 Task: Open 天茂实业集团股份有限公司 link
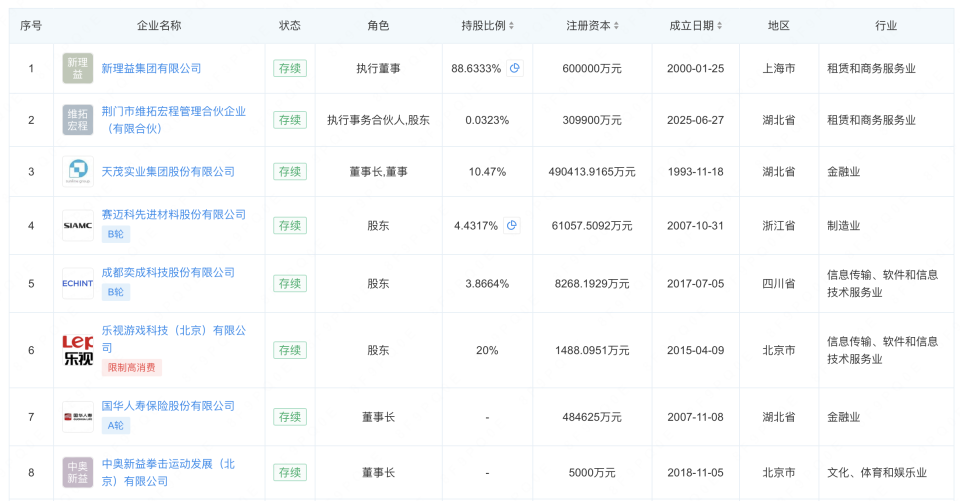click(x=168, y=171)
